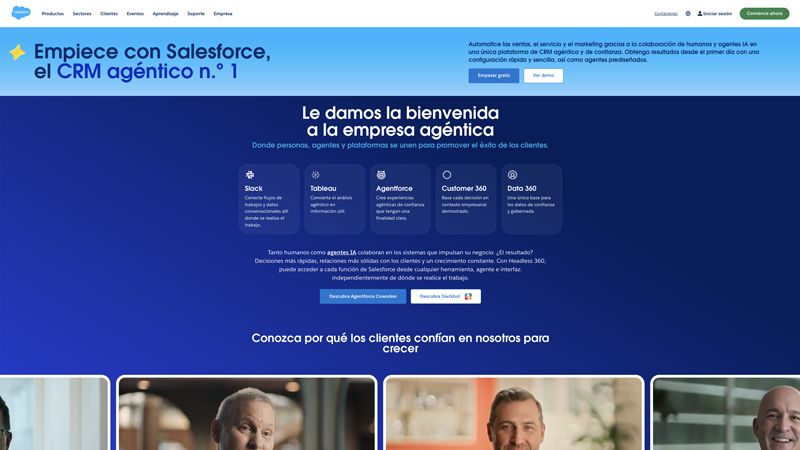The width and height of the screenshot is (800, 450).
Task: Click the 'Empiece con Salesforce' headline
Action: pyautogui.click(x=152, y=61)
